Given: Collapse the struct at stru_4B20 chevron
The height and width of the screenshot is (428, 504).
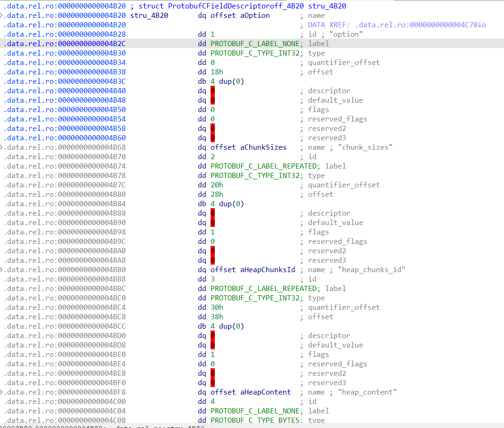Looking at the screenshot, I should 2,16.
